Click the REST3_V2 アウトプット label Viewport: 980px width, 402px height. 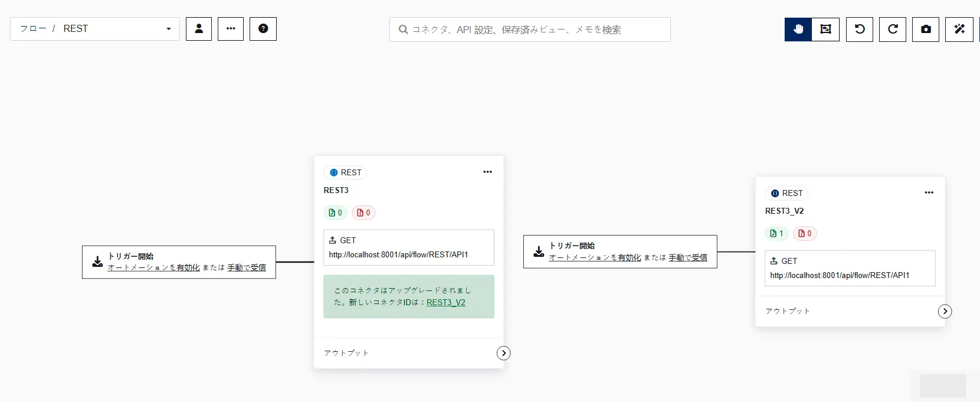788,311
